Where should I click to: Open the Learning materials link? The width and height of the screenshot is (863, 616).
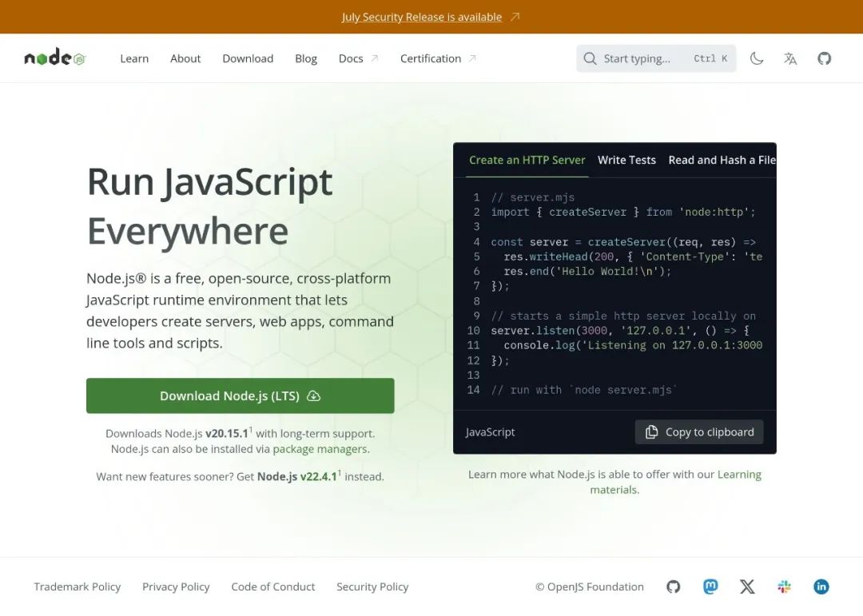click(676, 483)
